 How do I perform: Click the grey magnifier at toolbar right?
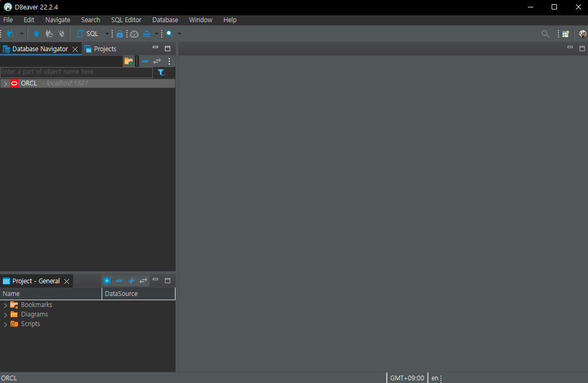(x=545, y=34)
